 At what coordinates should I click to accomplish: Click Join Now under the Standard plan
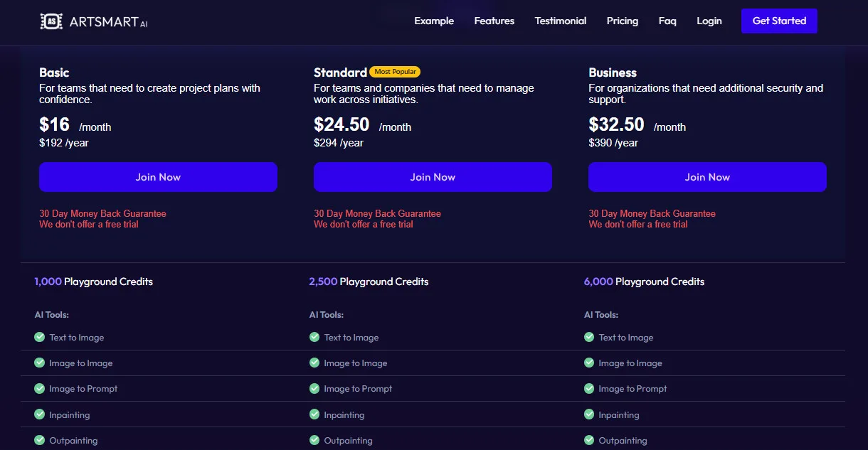[433, 177]
